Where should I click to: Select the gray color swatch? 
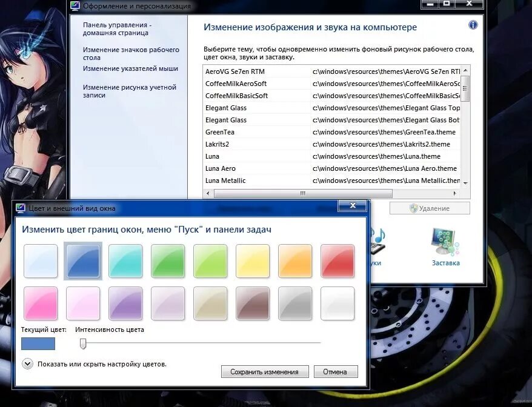click(295, 303)
